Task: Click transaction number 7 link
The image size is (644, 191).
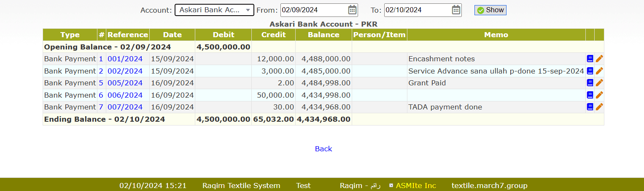Action: point(101,107)
